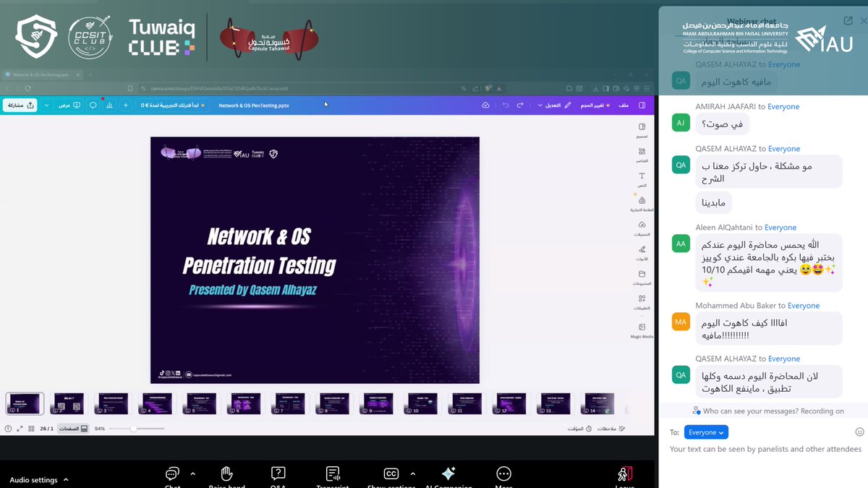868x488 pixels.
Task: Open the Q&A panel in Zoom
Action: [x=278, y=477]
